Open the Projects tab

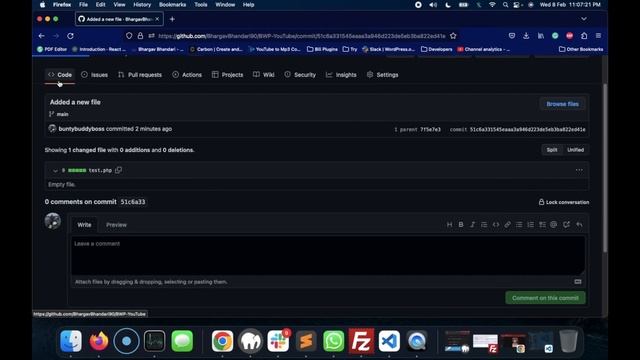coord(227,75)
